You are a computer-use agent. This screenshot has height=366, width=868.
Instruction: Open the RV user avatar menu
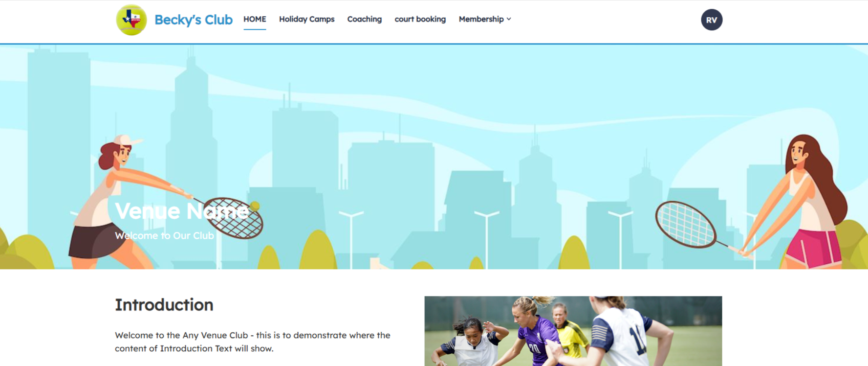711,20
